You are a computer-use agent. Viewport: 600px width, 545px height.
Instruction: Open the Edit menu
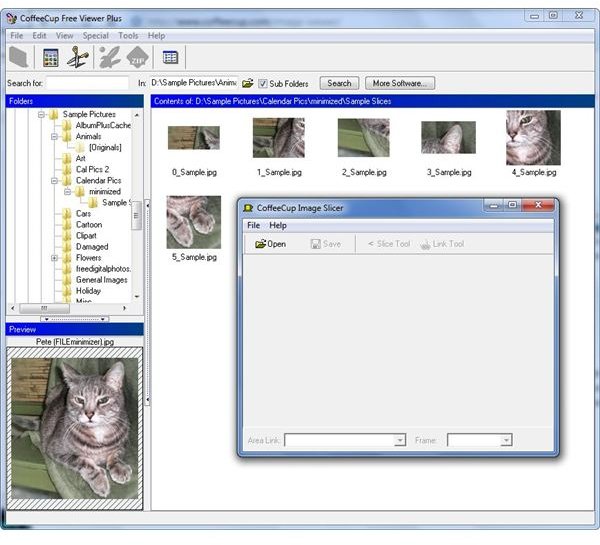click(x=39, y=36)
